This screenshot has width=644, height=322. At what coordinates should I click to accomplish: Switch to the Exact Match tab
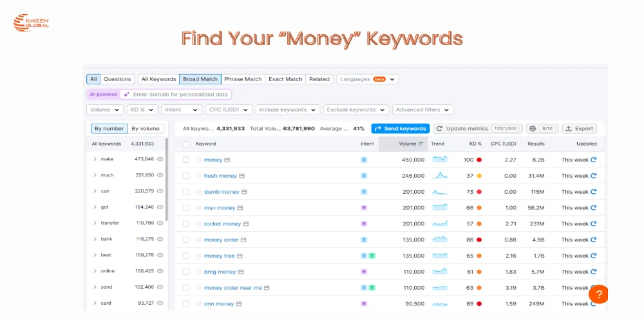[x=285, y=79]
